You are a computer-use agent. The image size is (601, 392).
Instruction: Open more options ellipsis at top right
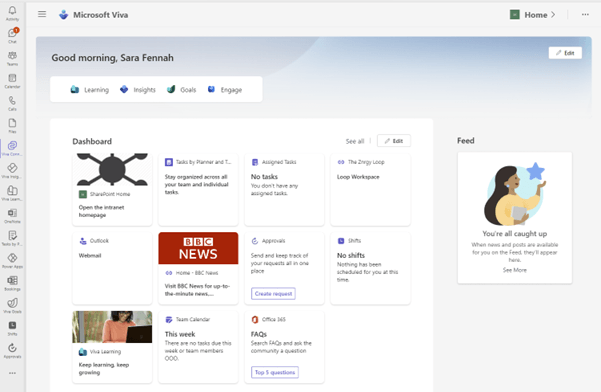point(585,15)
